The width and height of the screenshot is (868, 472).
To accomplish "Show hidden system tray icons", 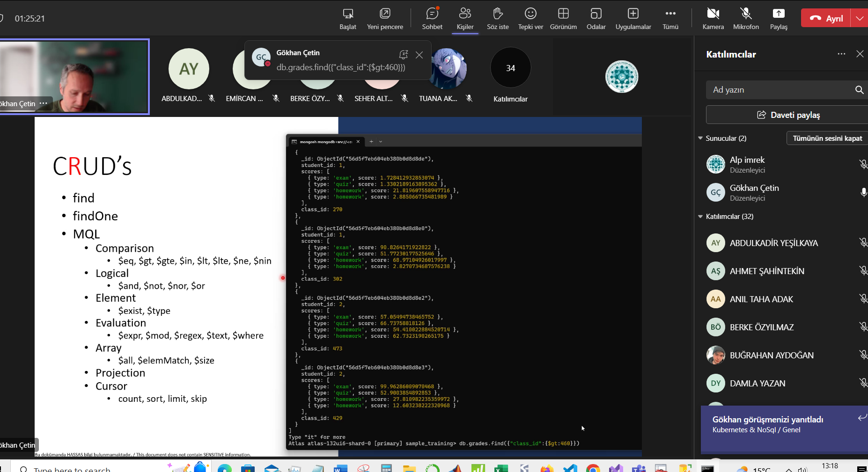I will tap(789, 469).
